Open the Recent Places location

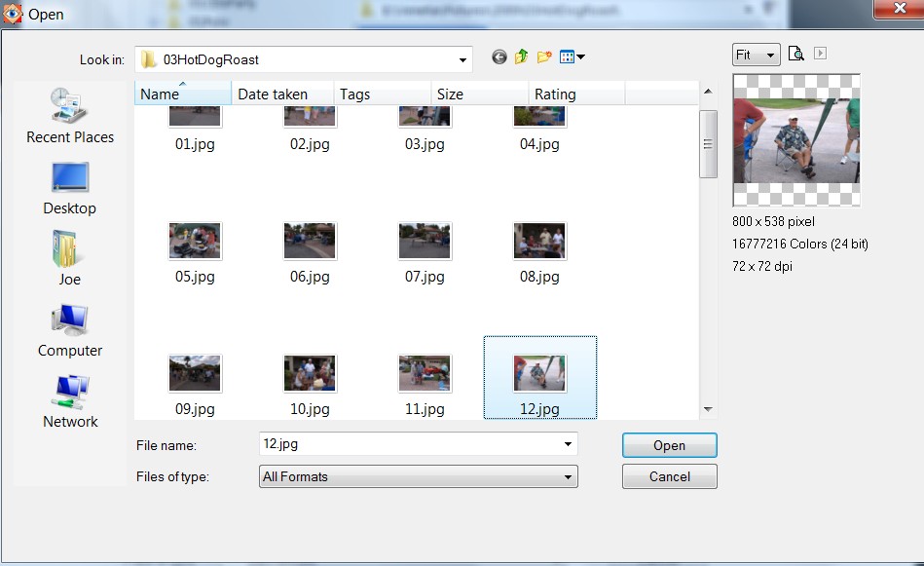tap(70, 116)
